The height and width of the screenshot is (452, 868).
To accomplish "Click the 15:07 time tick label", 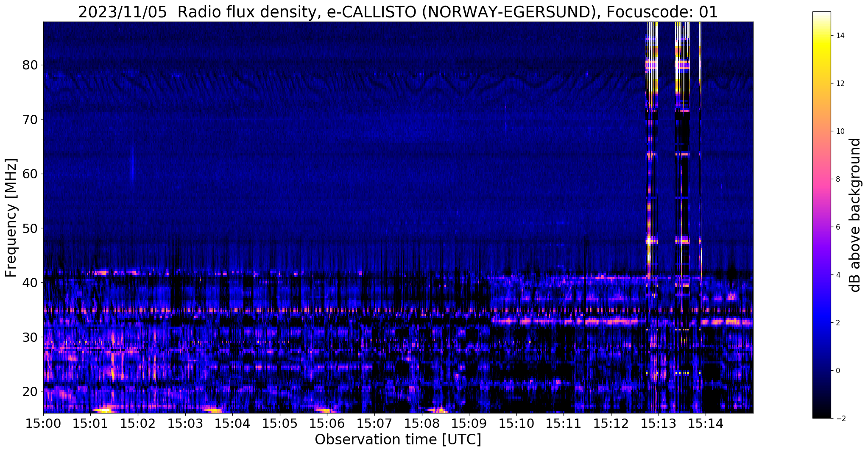I will (x=374, y=424).
